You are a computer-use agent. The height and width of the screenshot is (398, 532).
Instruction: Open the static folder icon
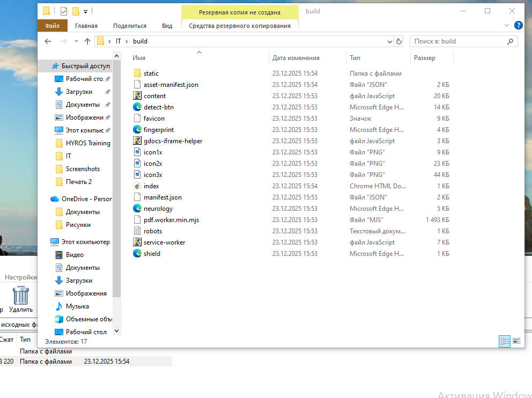(137, 73)
